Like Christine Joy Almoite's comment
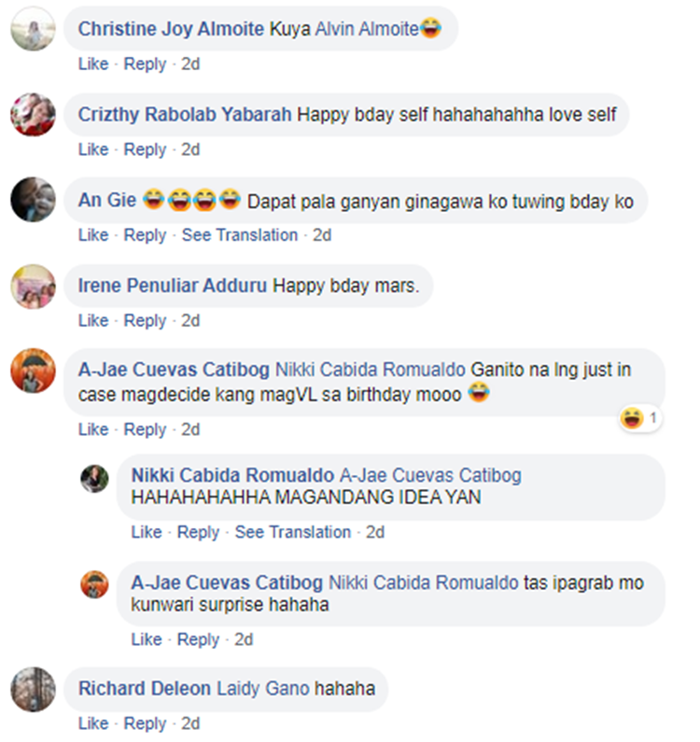Image resolution: width=700 pixels, height=742 pixels. point(93,63)
